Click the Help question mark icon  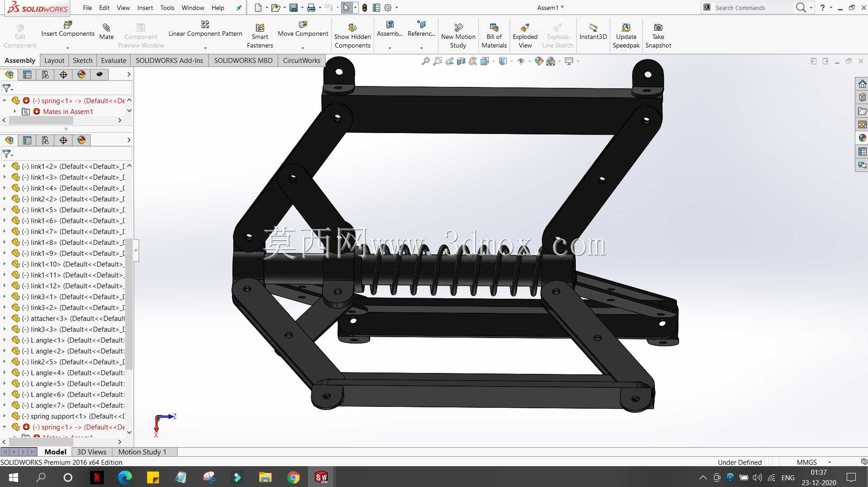823,8
